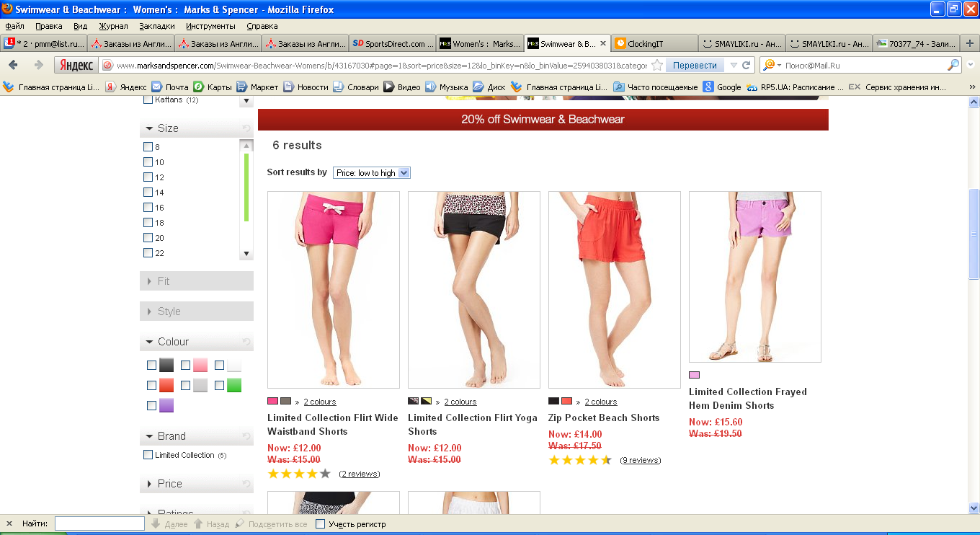This screenshot has height=535, width=980.
Task: Click inside the Поиск@Mail.Ru search field
Action: tap(865, 65)
